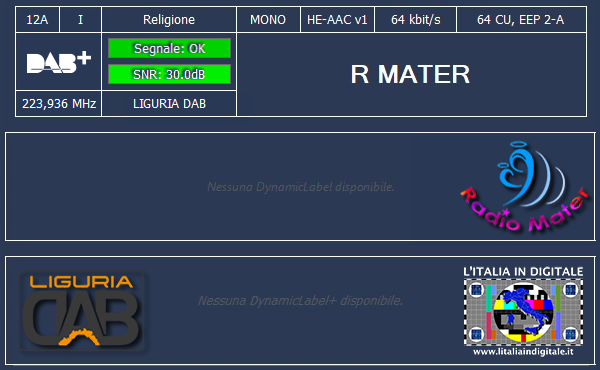600x370 pixels.
Task: Click the green Segnale: OK indicator
Action: [169, 48]
